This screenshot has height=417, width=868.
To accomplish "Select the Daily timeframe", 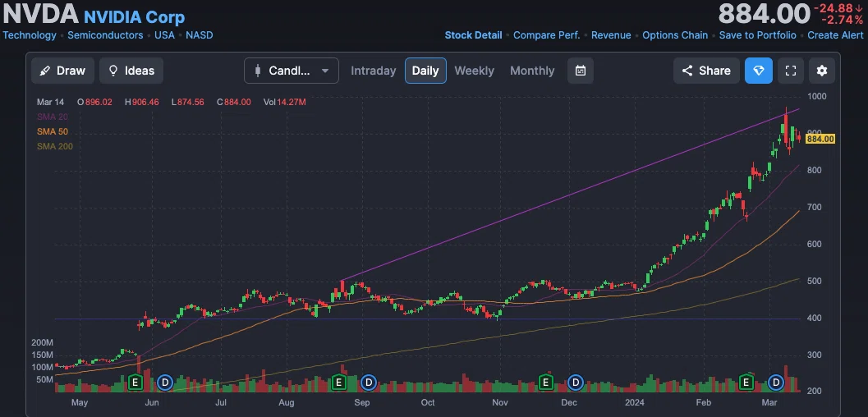I will (425, 71).
